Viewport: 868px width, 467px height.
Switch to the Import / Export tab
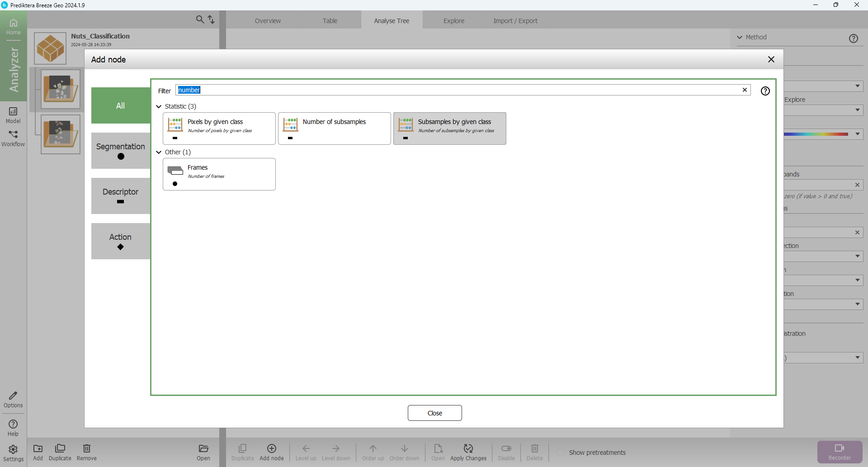point(515,21)
